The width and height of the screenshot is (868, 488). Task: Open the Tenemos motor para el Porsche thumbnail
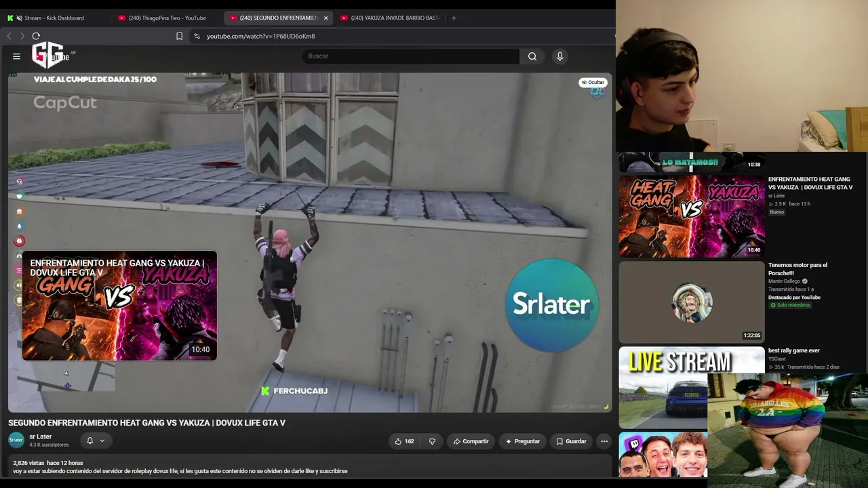(692, 302)
